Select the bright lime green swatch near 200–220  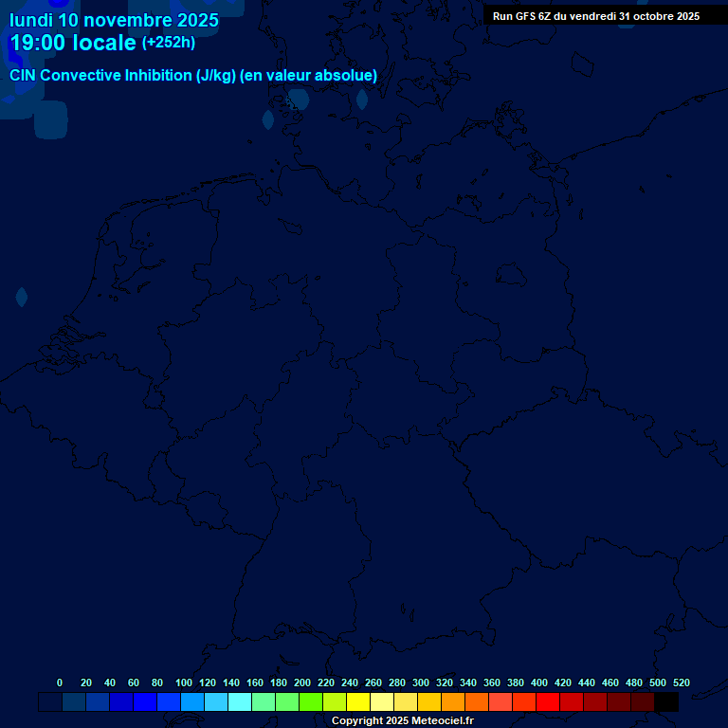(311, 702)
